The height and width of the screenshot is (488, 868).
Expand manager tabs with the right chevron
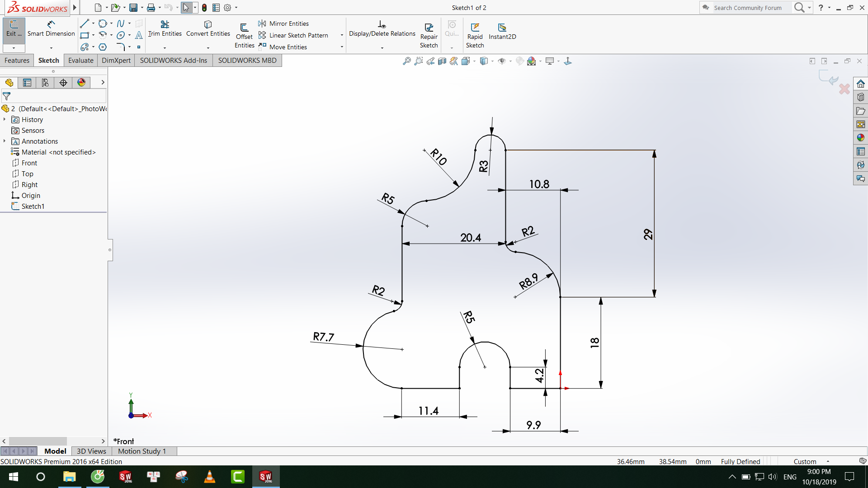coord(103,82)
